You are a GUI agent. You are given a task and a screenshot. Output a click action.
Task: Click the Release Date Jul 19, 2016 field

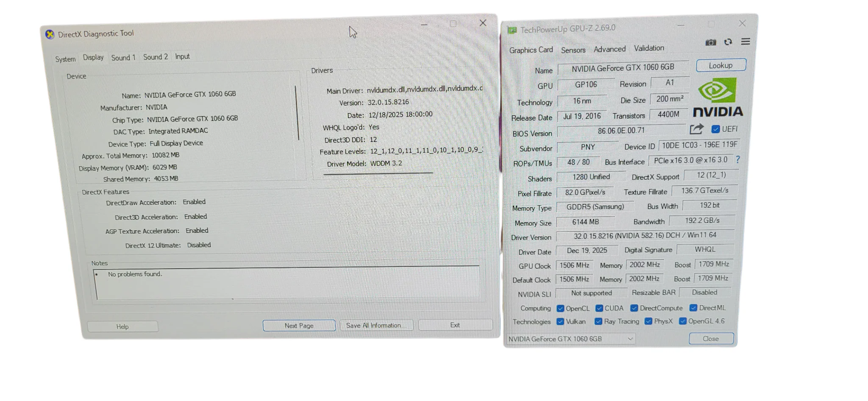(x=582, y=117)
